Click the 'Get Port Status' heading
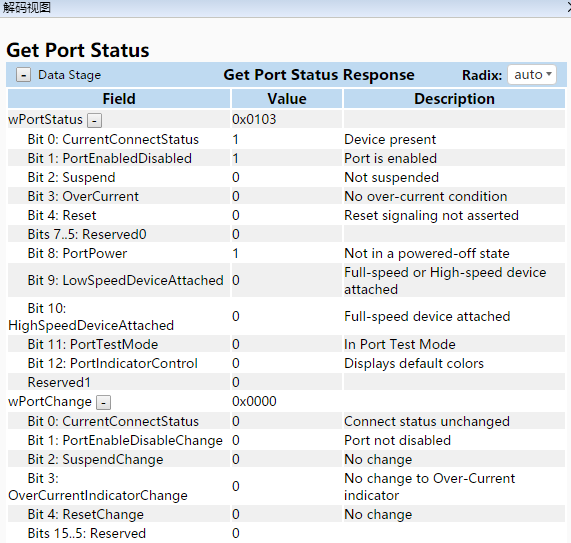This screenshot has width=571, height=543. coord(78,50)
